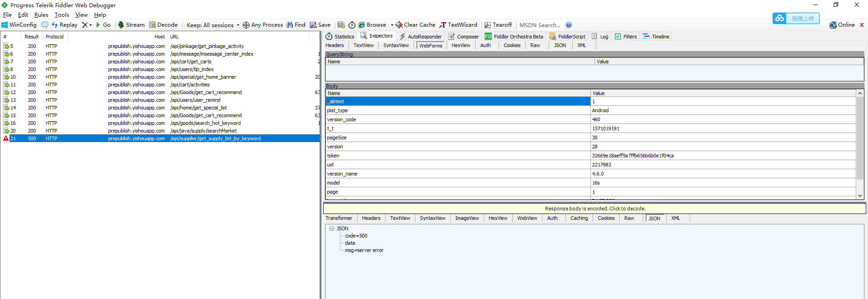Close the toolbar with the red X

(862, 25)
